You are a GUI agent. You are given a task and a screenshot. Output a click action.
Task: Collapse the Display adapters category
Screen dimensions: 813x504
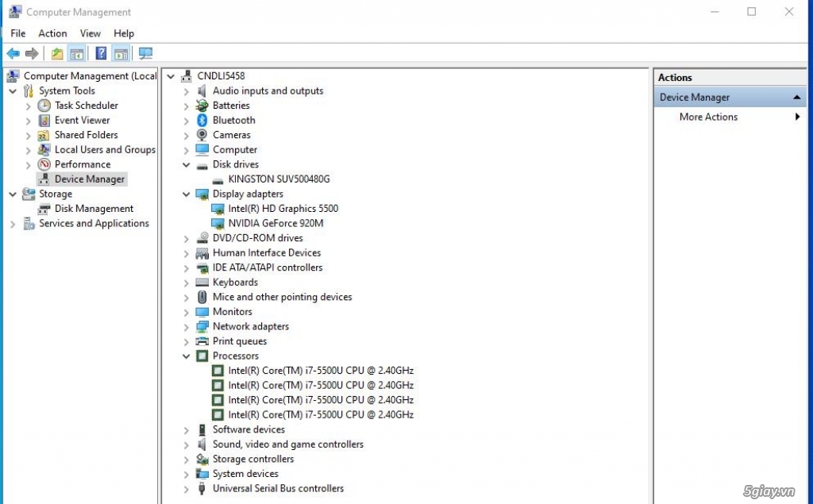pyautogui.click(x=186, y=194)
